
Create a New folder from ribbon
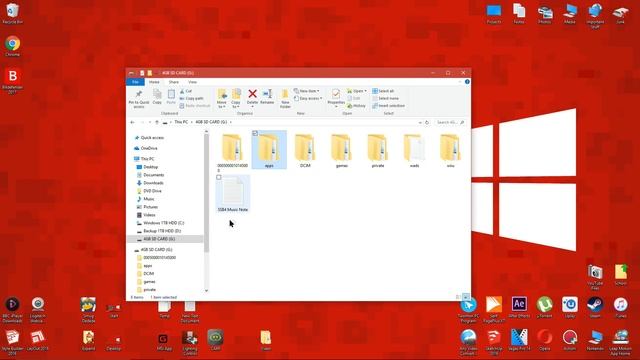click(285, 98)
